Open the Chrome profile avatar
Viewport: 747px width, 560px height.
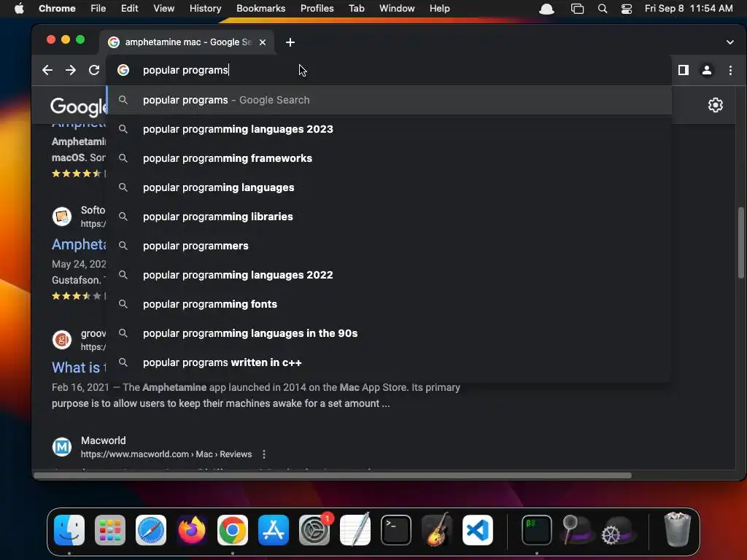[706, 70]
